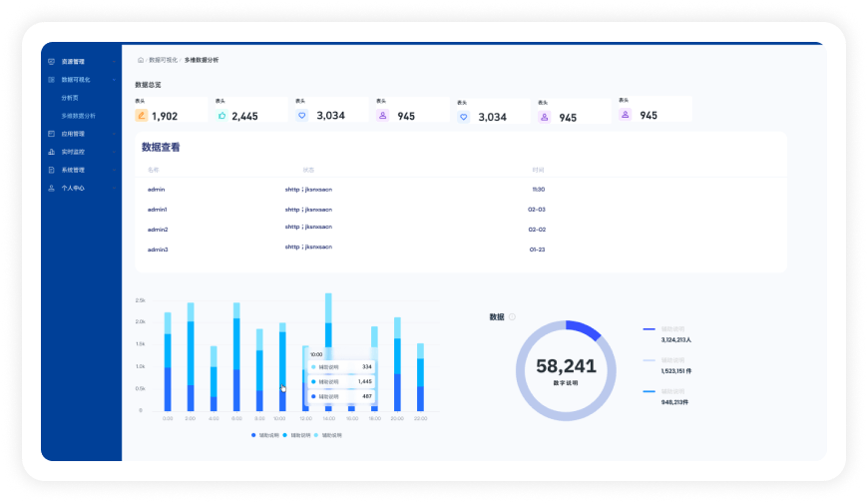Click the 系统管理 document icon in sidebar
868x503 pixels.
(x=52, y=170)
